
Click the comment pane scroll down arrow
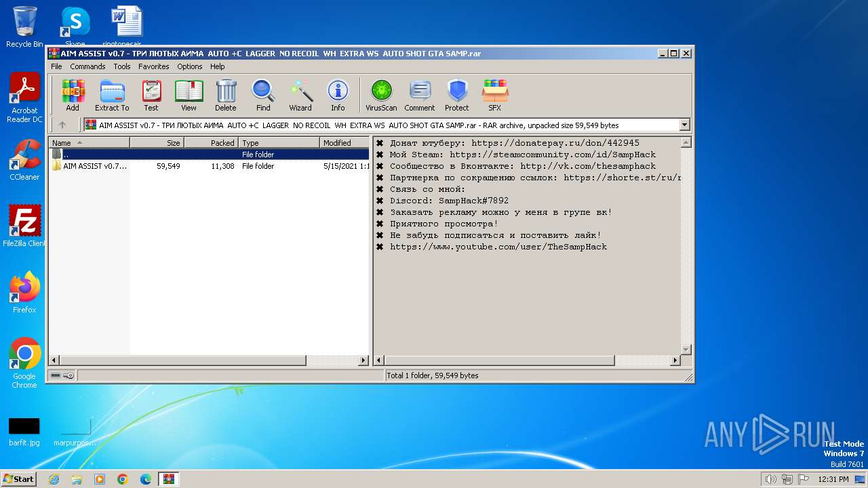[x=686, y=350]
